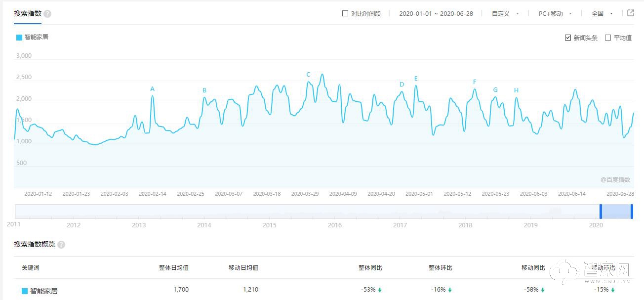Image resolution: width=644 pixels, height=300 pixels.
Task: Open the 全国 region dropdown
Action: [602, 14]
